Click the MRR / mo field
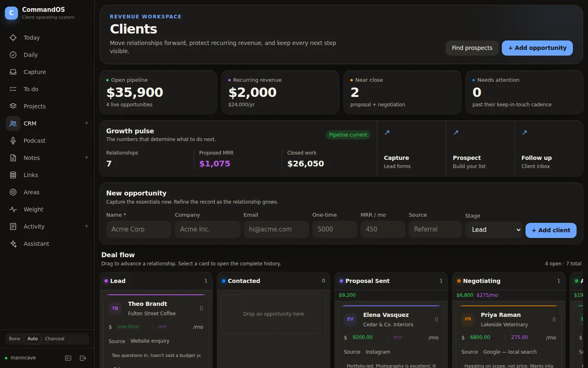Screen dimensions: 588x368 pyautogui.click(x=383, y=229)
